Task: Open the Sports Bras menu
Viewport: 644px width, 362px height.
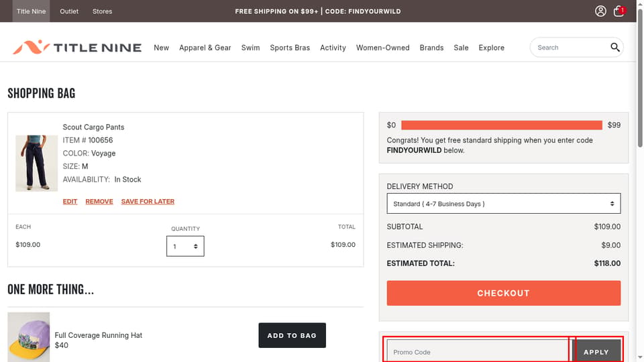Action: pos(290,48)
